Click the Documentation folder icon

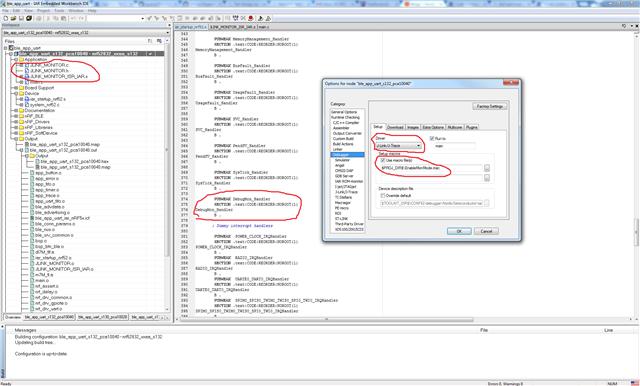22,111
